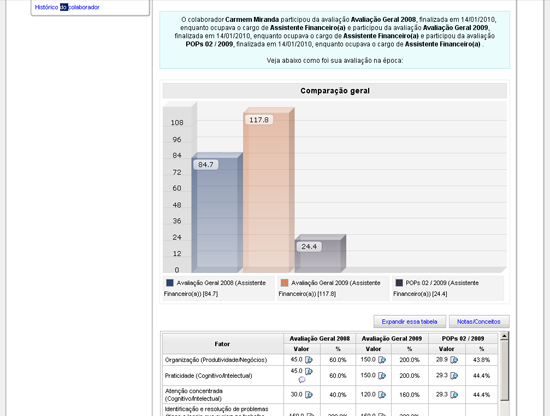Open the Notas/Conceitos button
550x416 pixels.
click(x=479, y=322)
